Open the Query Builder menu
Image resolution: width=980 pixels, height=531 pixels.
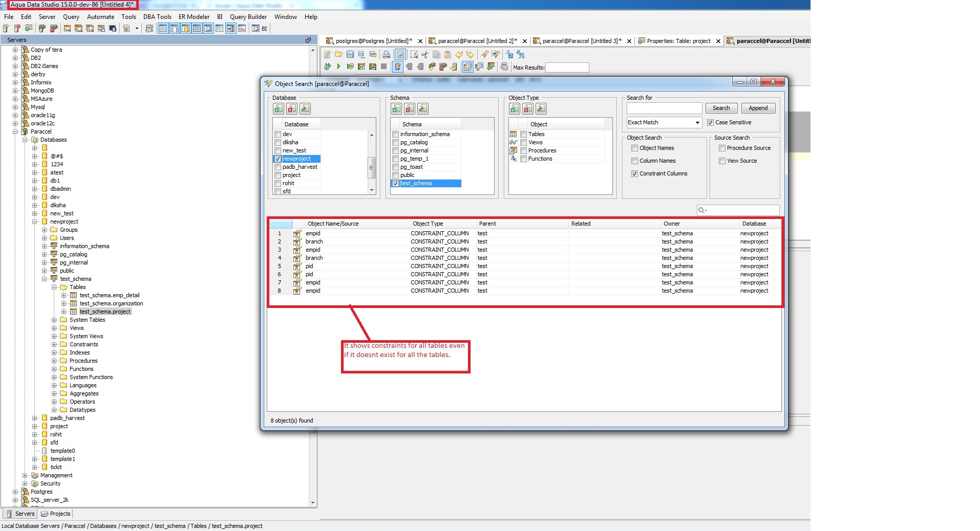point(248,17)
